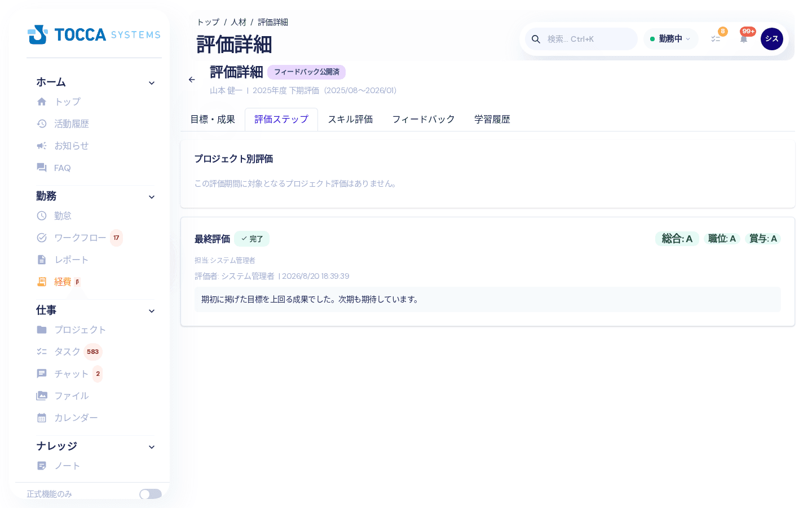The height and width of the screenshot is (508, 812).
Task: Open the ワークフロー checkmark icon
Action: [42, 238]
